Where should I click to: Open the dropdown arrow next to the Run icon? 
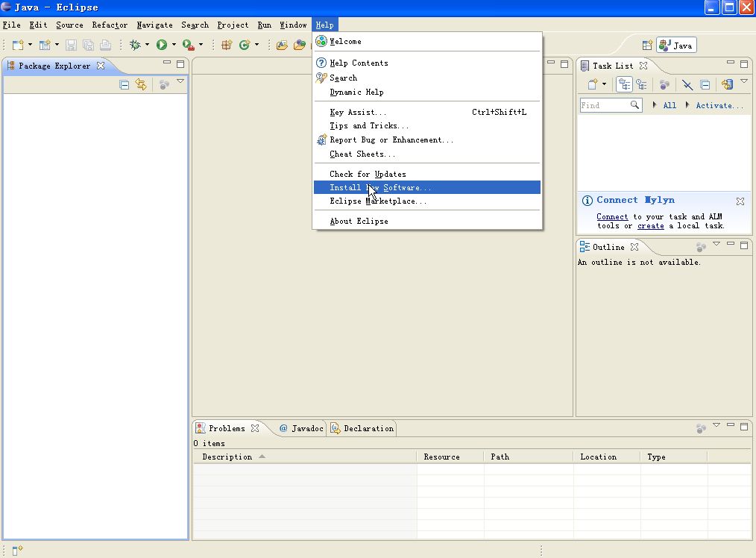pyautogui.click(x=174, y=45)
